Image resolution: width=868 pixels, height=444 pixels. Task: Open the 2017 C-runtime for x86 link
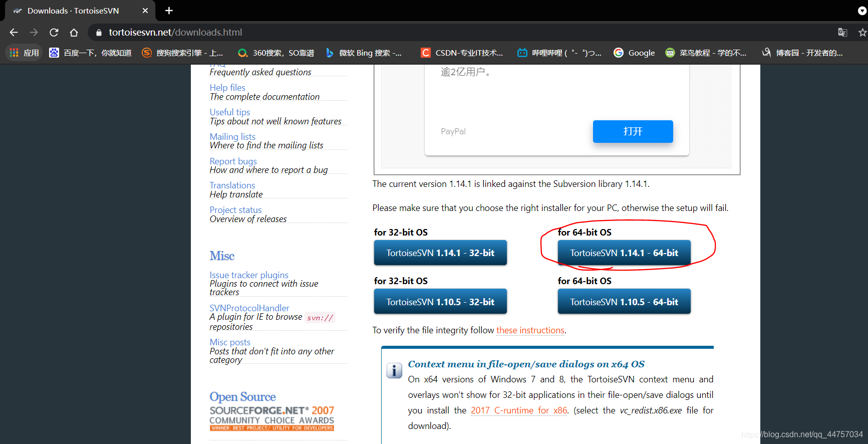click(519, 410)
